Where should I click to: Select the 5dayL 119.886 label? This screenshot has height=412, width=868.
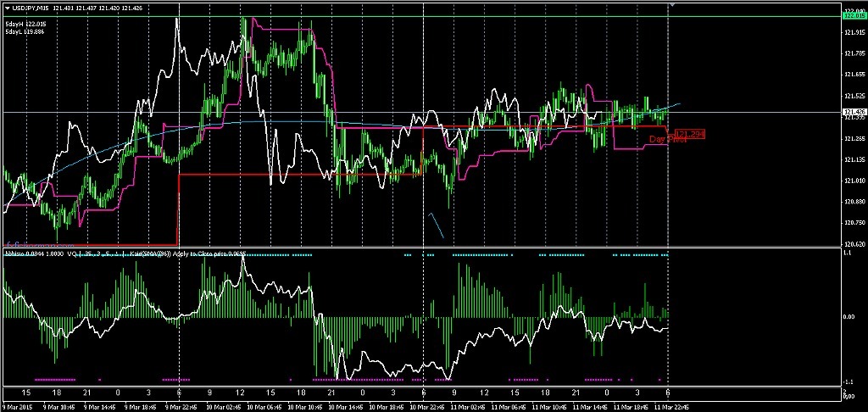[x=25, y=32]
